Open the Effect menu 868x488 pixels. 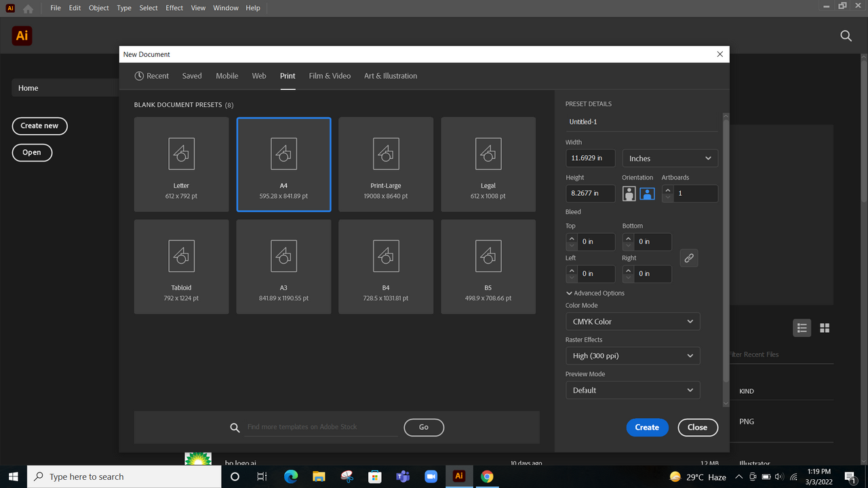(x=174, y=8)
